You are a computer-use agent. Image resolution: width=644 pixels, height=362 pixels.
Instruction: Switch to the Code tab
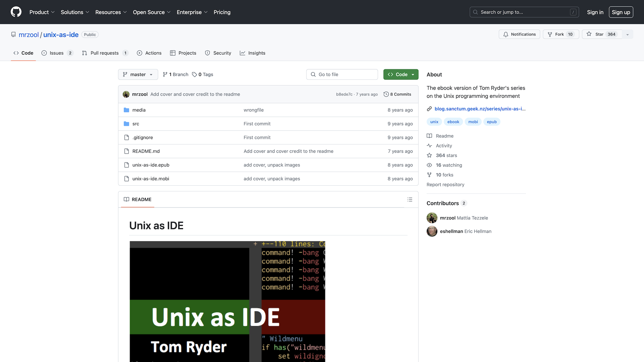(23, 53)
